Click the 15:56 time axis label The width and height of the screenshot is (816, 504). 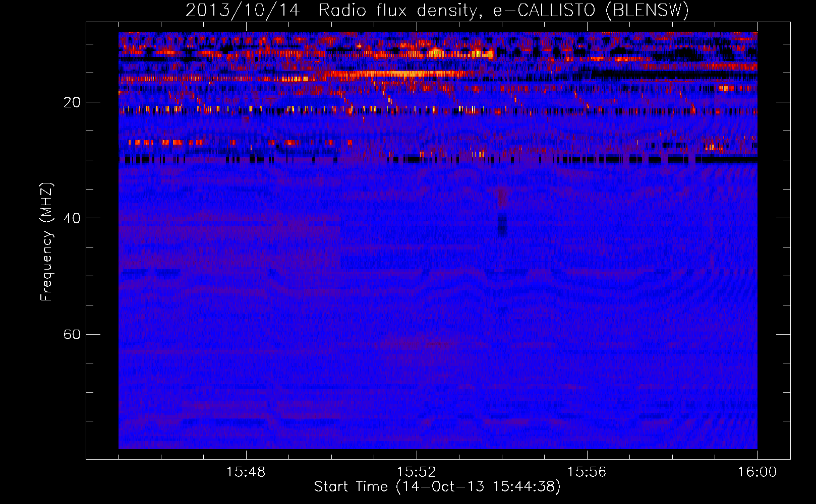[587, 472]
